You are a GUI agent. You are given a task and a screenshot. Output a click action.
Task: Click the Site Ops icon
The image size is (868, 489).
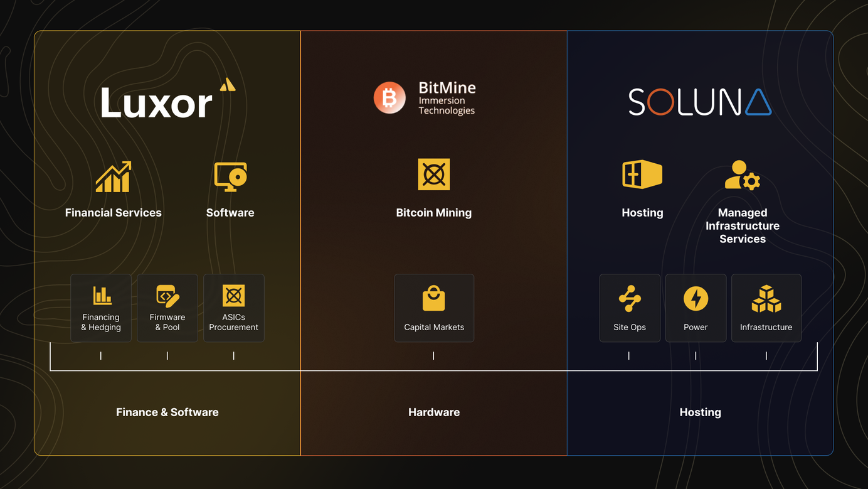click(x=630, y=299)
